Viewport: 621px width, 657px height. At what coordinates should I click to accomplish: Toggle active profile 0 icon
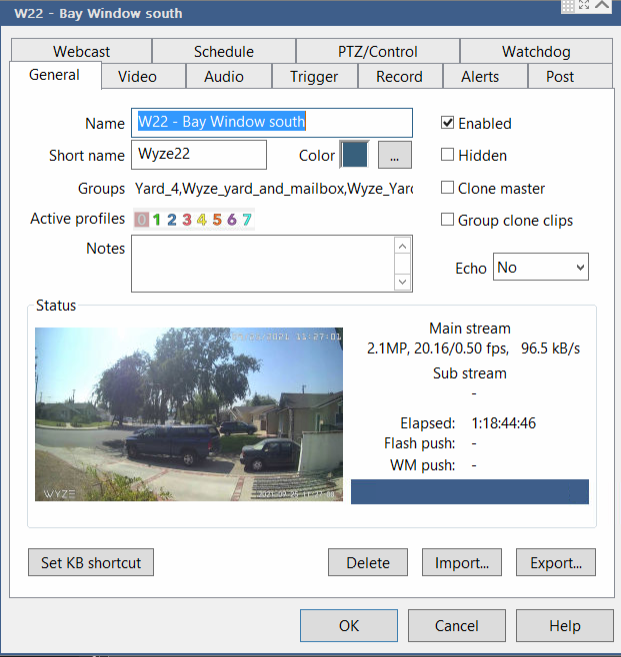coord(142,219)
